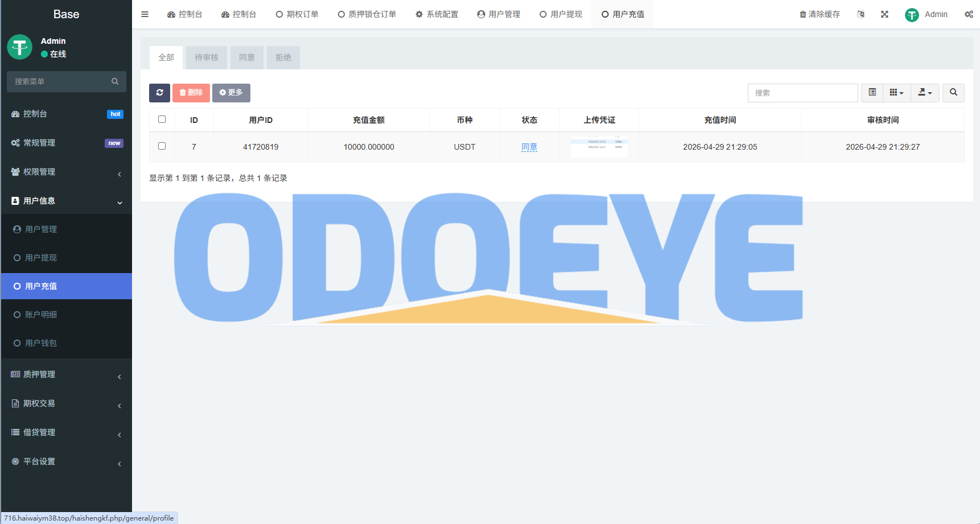Check the row with ID 7
This screenshot has width=980, height=524.
pyautogui.click(x=162, y=146)
